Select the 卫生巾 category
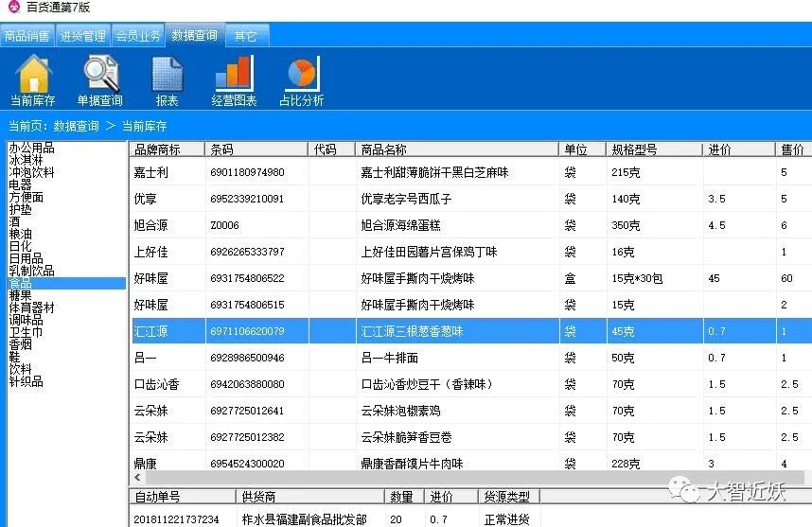 coord(26,332)
